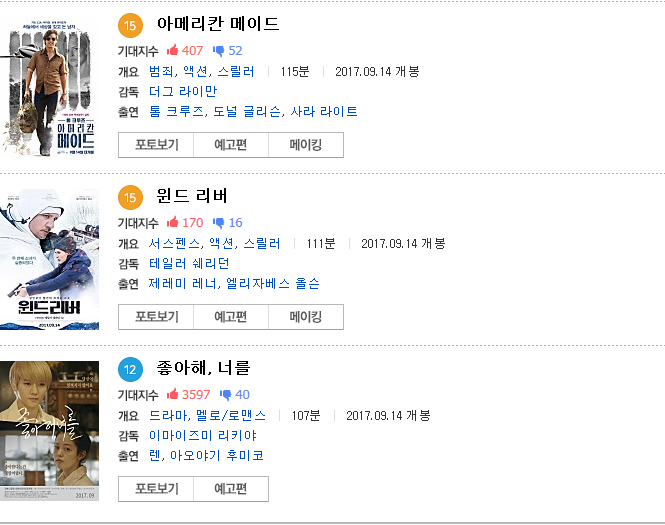Viewport: 665px width, 525px height.
Task: Click thumbs-up icon for 좋아해, 너를
Action: (172, 394)
